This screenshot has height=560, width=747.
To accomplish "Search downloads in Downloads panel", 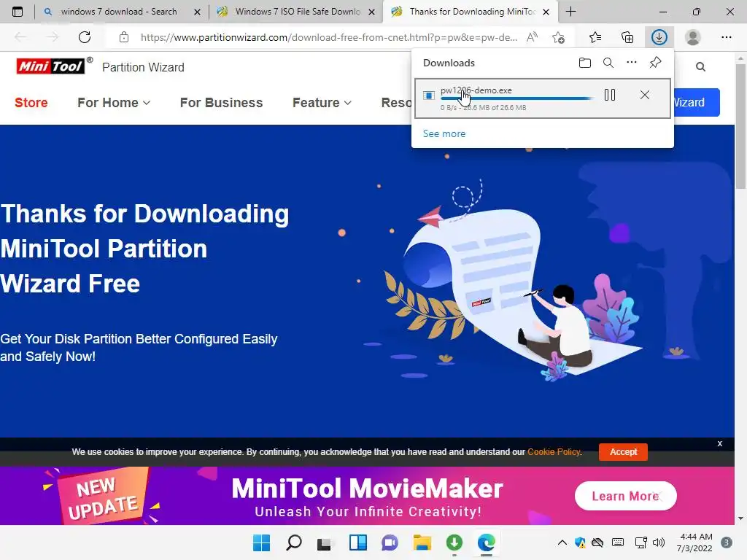I will click(x=608, y=63).
